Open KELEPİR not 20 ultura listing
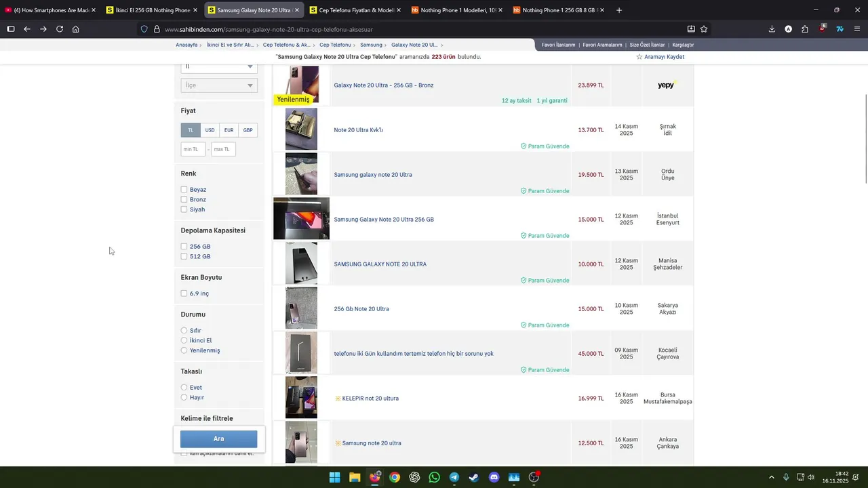The height and width of the screenshot is (488, 868). point(370,399)
